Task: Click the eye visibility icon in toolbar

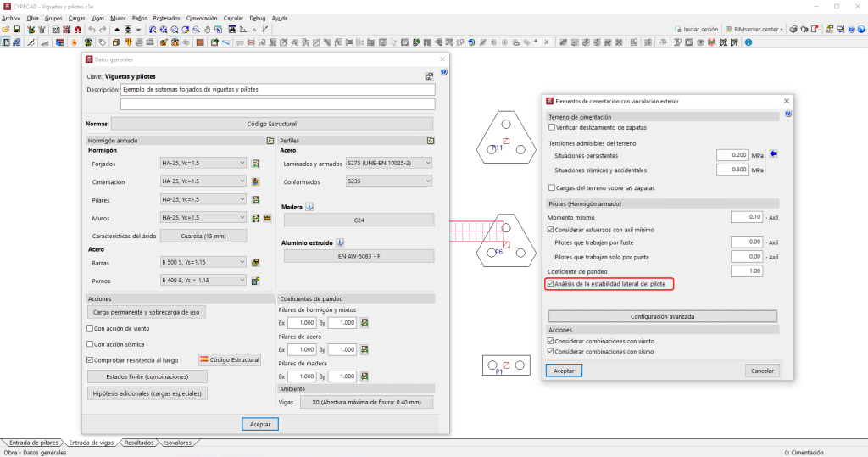Action: (x=700, y=42)
